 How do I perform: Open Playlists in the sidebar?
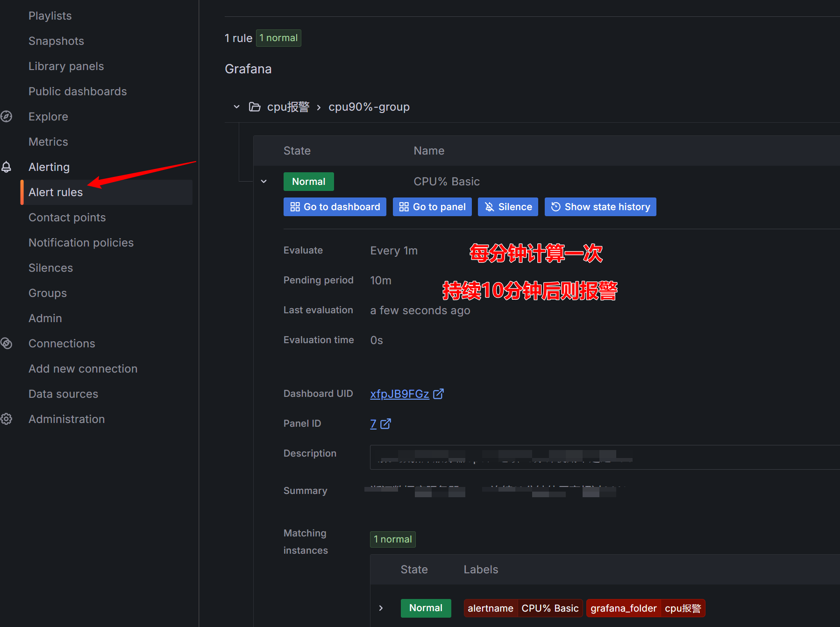pyautogui.click(x=50, y=15)
